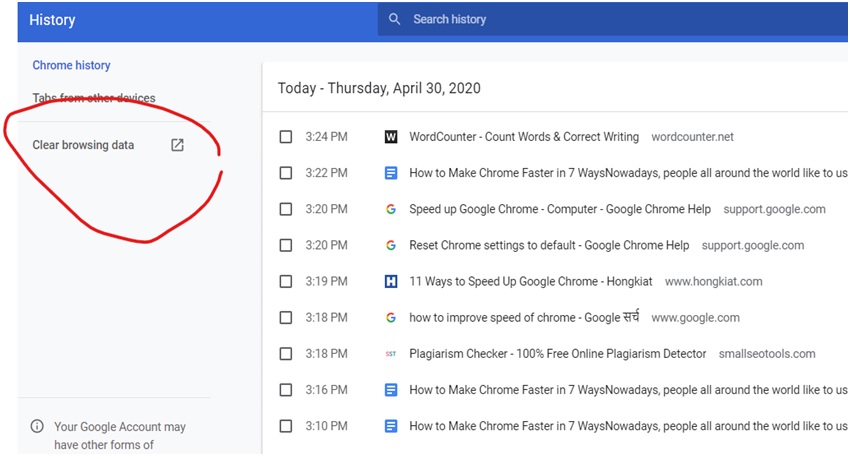Click smallseotools favicon for Plagiarism Checker

pos(391,354)
